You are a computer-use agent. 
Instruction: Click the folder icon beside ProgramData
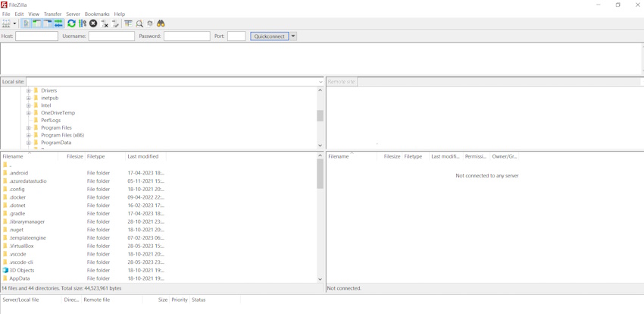[x=36, y=143]
